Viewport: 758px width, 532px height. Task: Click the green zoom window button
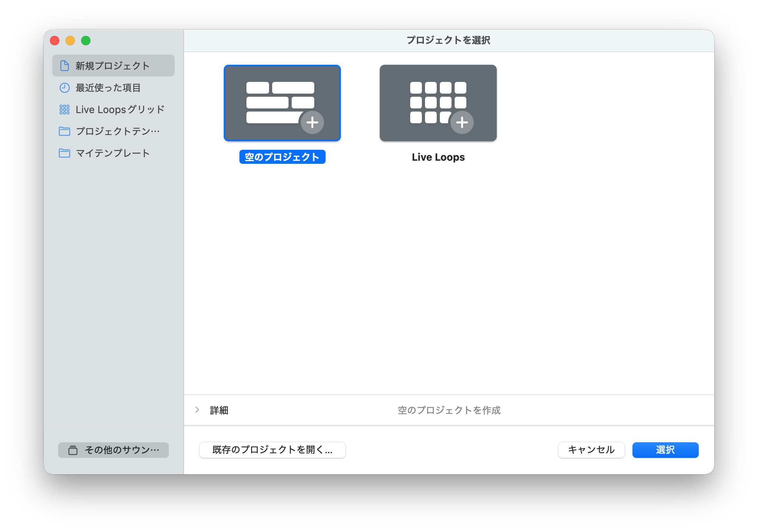(86, 41)
